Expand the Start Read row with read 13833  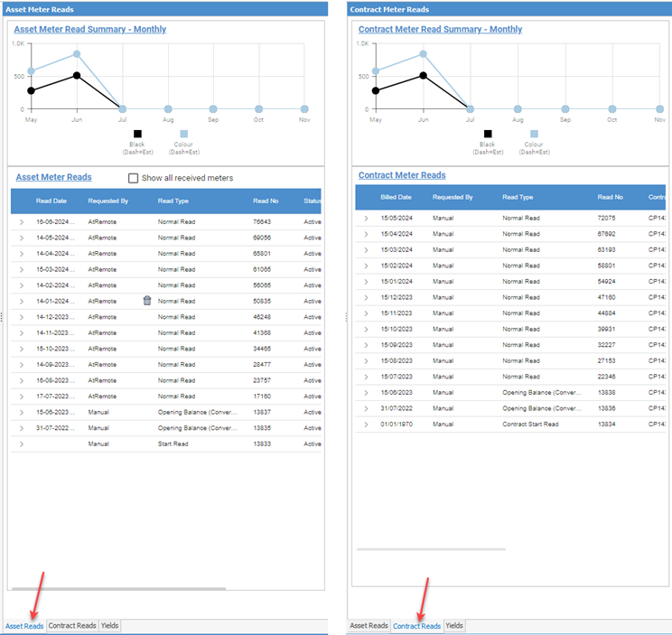click(x=22, y=444)
